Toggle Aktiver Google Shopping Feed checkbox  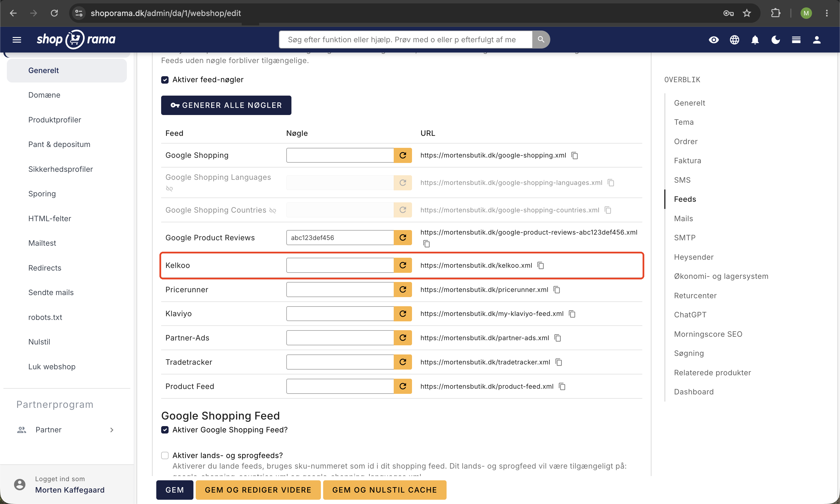click(x=165, y=430)
